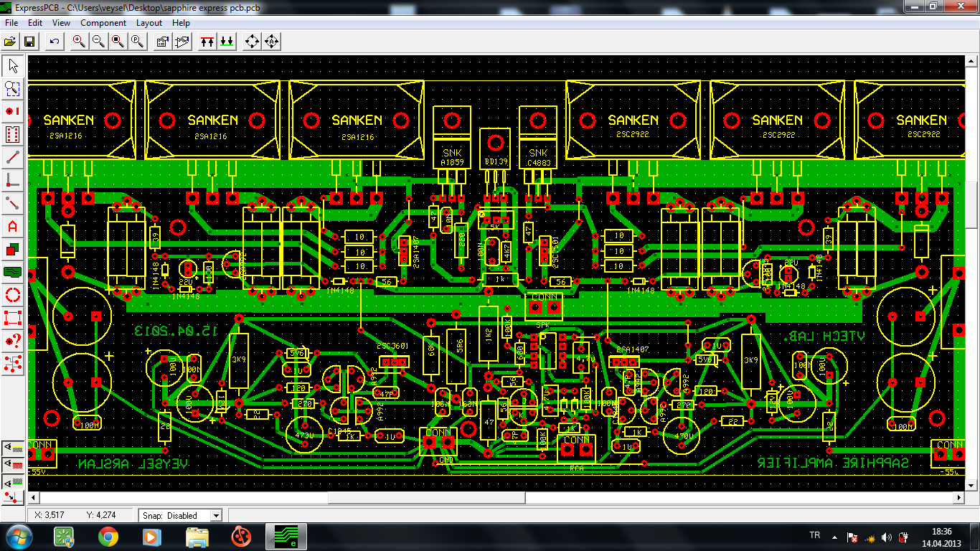Click the Undo arrow in toolbar
Screen dimensions: 980x551
click(55, 42)
